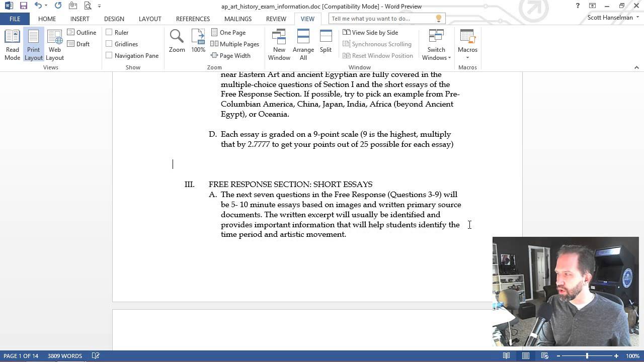Screen dimensions: 644x362
Task: Open the FILE backstage menu
Action: tap(15, 19)
